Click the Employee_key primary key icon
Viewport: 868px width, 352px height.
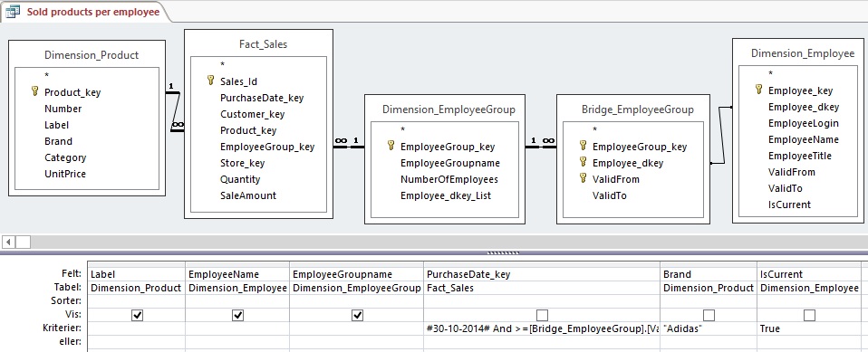[x=759, y=90]
